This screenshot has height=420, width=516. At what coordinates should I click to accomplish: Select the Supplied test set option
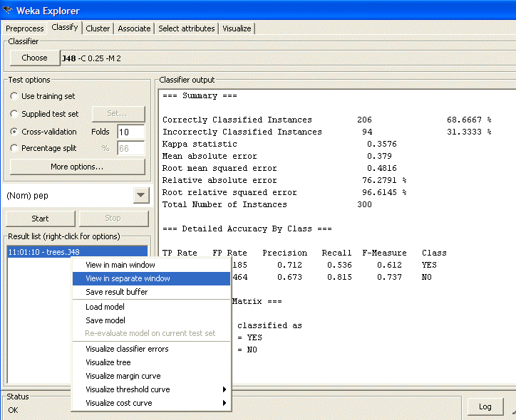[x=14, y=114]
